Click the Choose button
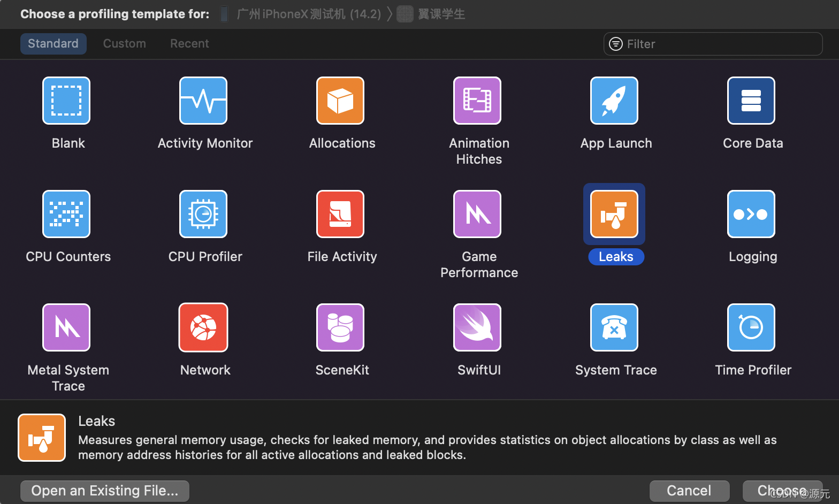Viewport: 839px width, 504px height. (782, 491)
